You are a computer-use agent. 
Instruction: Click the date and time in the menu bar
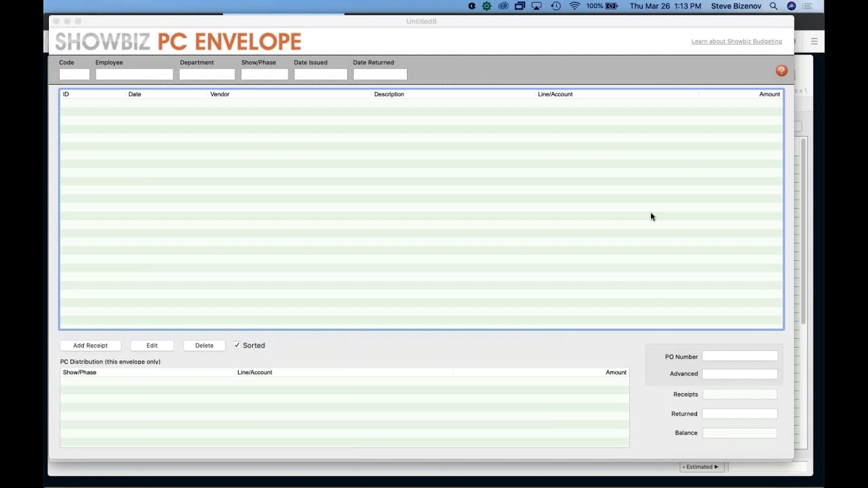point(665,6)
